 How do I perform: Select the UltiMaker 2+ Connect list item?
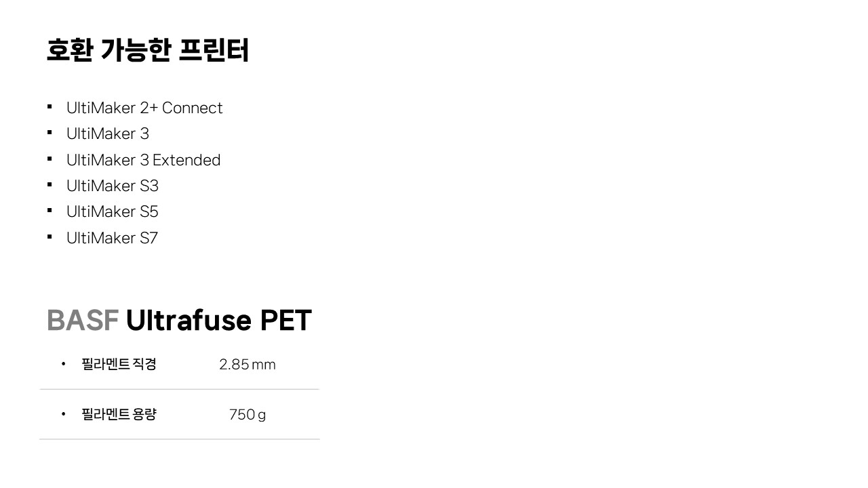coord(144,108)
